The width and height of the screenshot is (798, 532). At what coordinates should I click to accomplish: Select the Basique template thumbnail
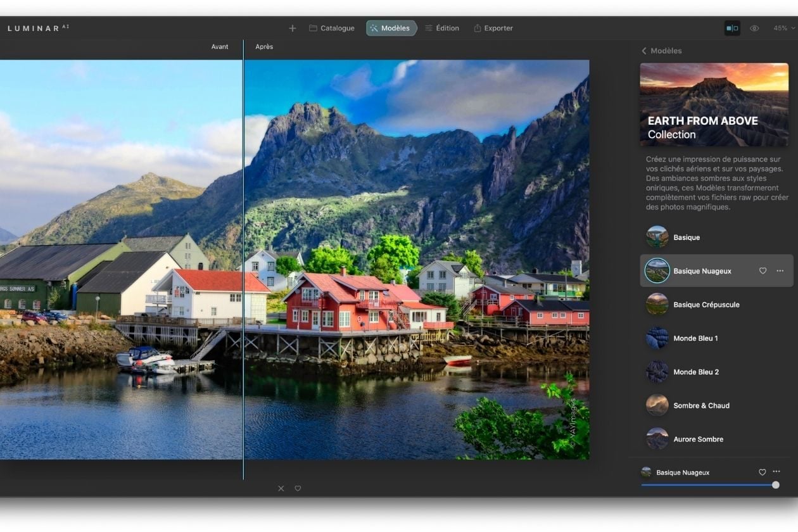[657, 237]
